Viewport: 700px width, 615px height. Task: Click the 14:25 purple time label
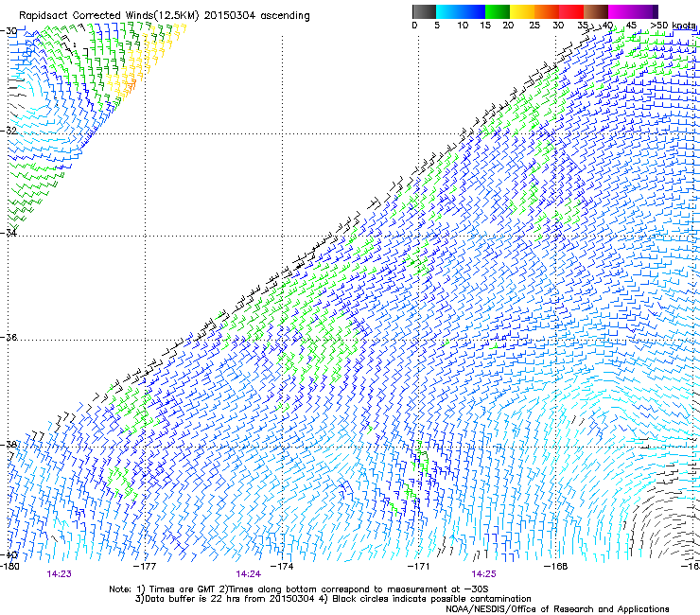pyautogui.click(x=484, y=574)
